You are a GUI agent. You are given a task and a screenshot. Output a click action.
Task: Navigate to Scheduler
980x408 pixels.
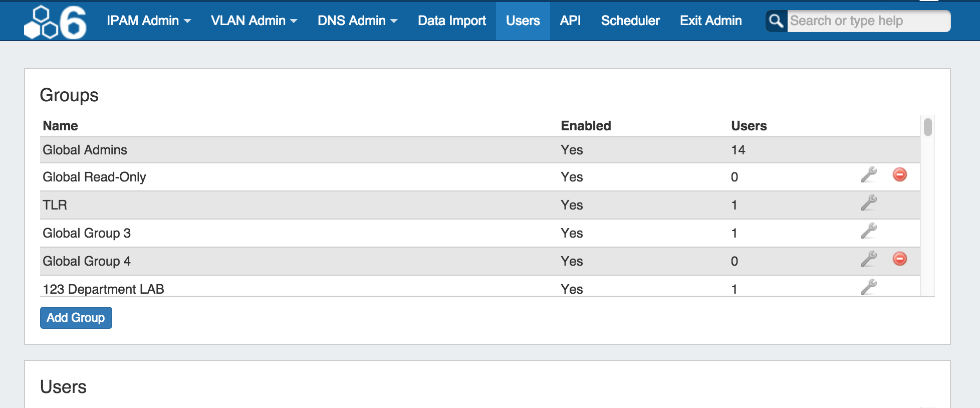(630, 21)
